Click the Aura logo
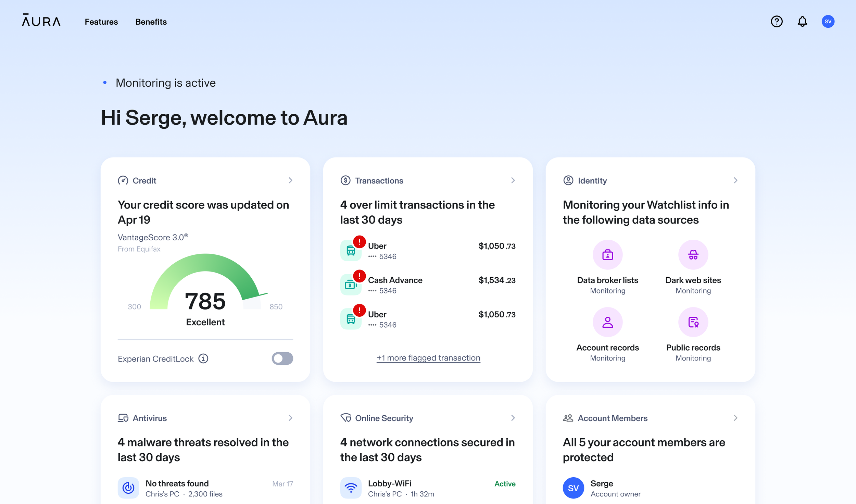 pyautogui.click(x=41, y=21)
